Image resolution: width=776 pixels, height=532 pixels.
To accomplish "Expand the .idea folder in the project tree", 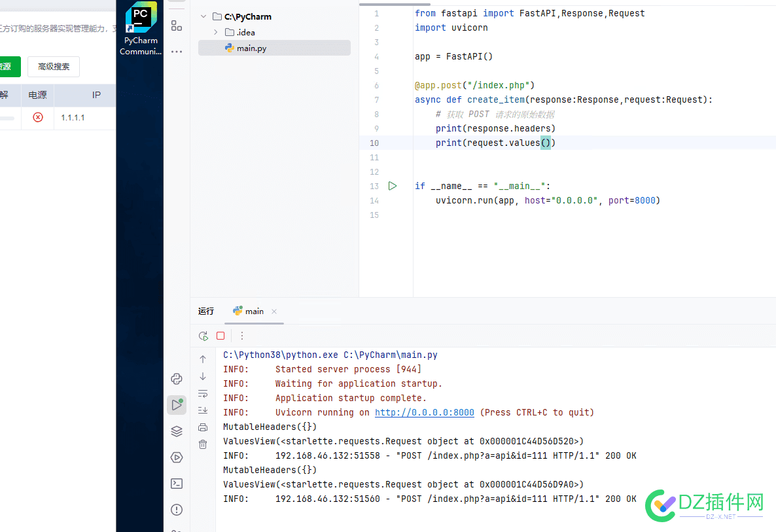I will (214, 31).
